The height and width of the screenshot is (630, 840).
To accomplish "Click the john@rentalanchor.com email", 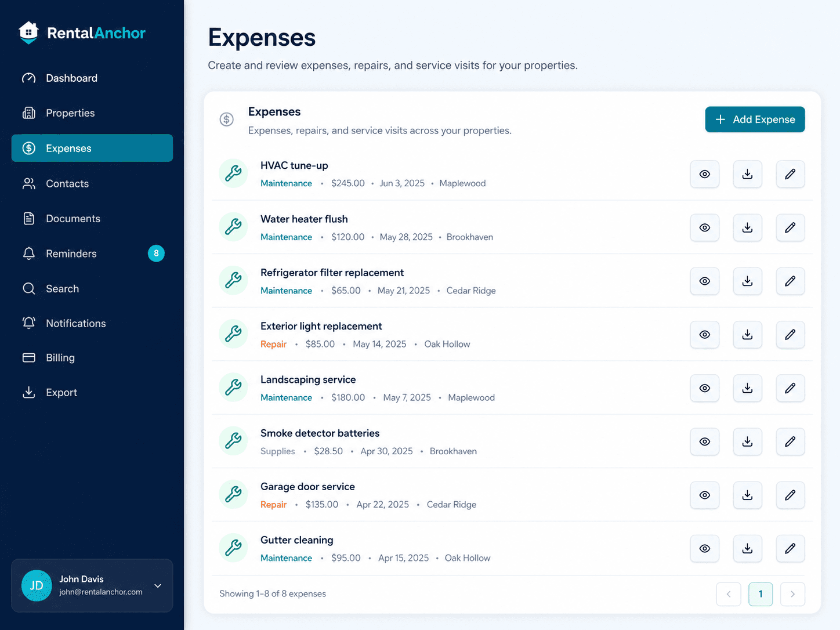I will point(101,592).
